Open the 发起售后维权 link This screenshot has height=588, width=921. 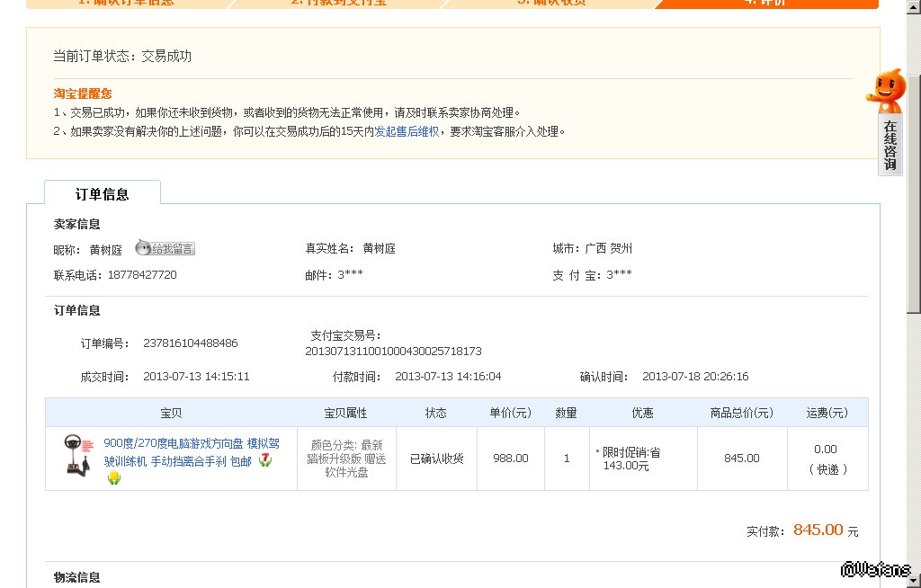tap(407, 131)
